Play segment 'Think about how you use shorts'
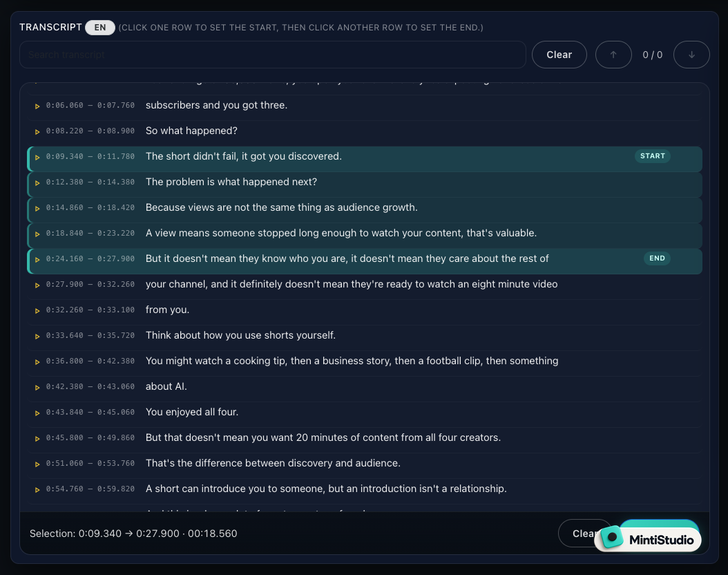This screenshot has height=575, width=728. tap(37, 337)
